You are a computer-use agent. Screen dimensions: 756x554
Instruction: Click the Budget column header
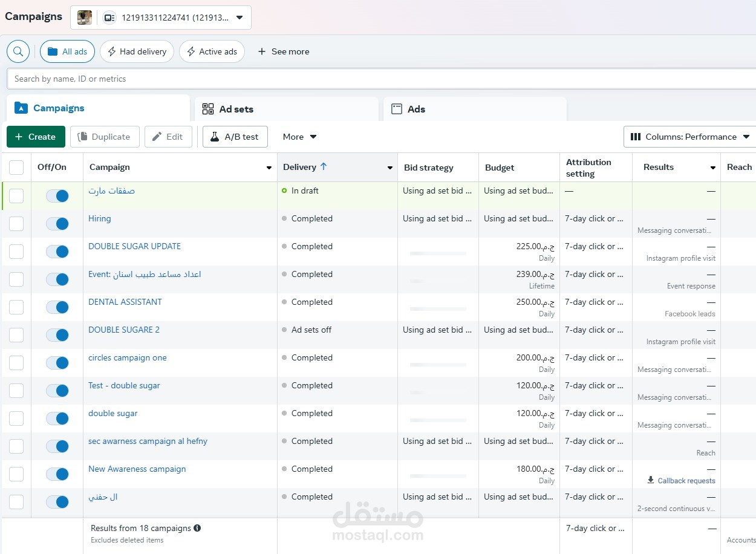click(500, 168)
